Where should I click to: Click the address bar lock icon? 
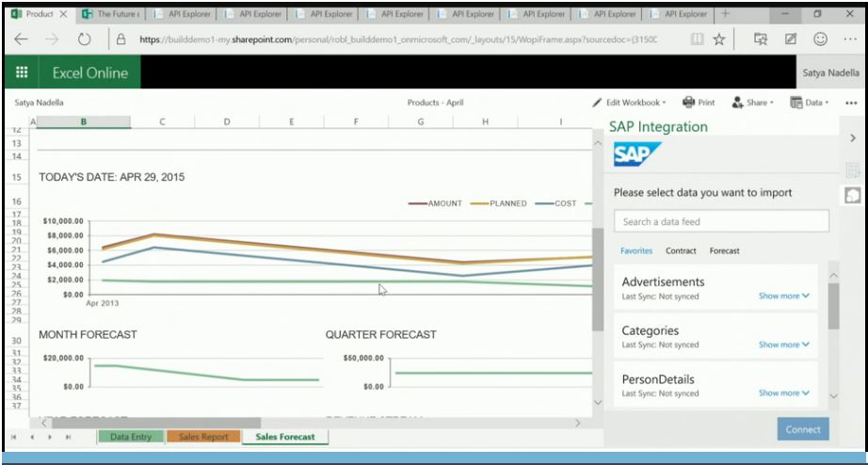tap(121, 40)
